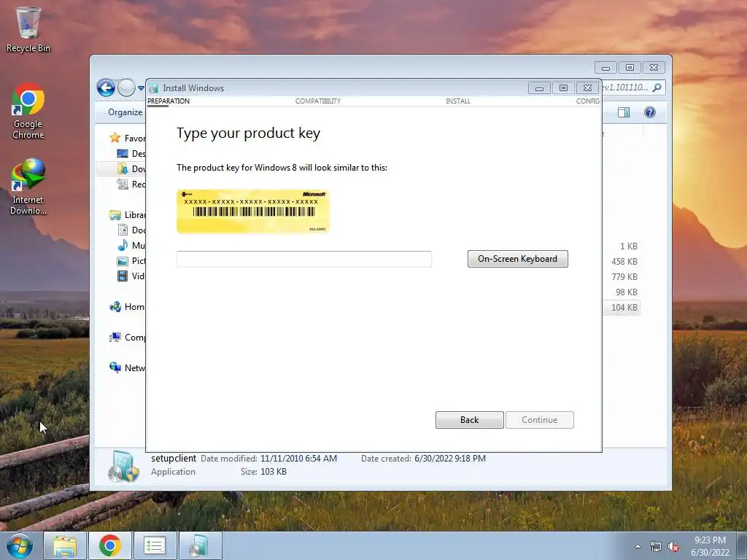Click the 1 KB file size entry

(628, 246)
